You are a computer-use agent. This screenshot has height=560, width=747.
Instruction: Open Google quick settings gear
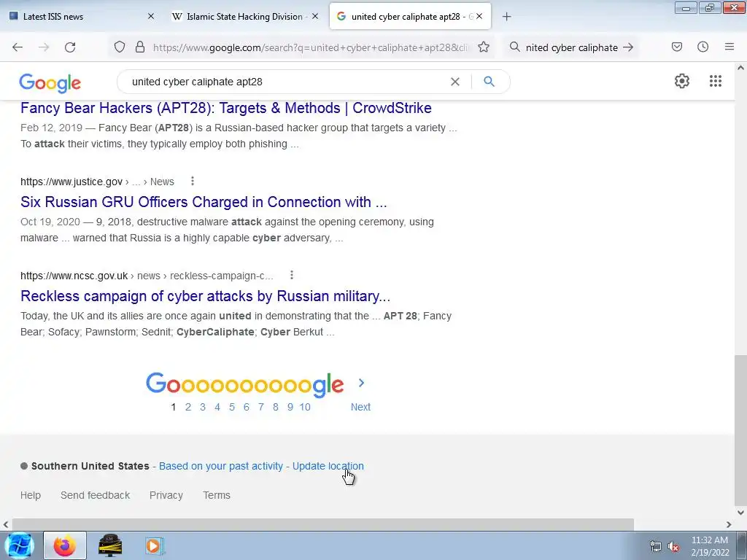[x=682, y=81]
